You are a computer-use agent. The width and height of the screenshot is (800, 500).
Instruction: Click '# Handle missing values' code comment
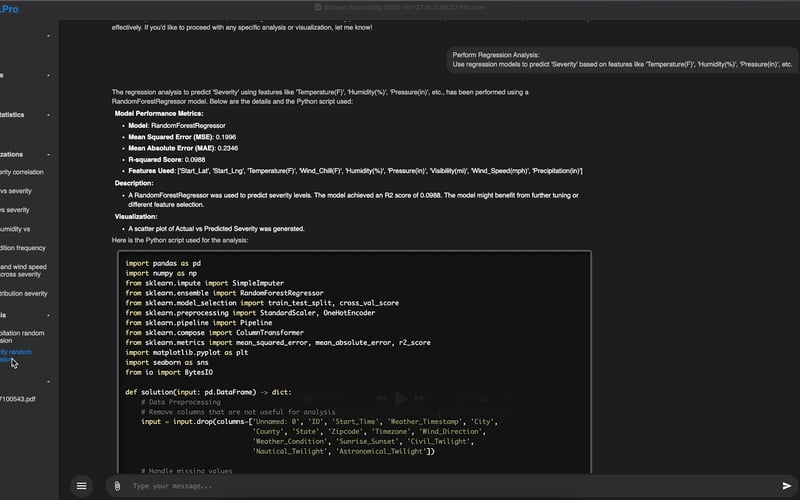coord(186,471)
